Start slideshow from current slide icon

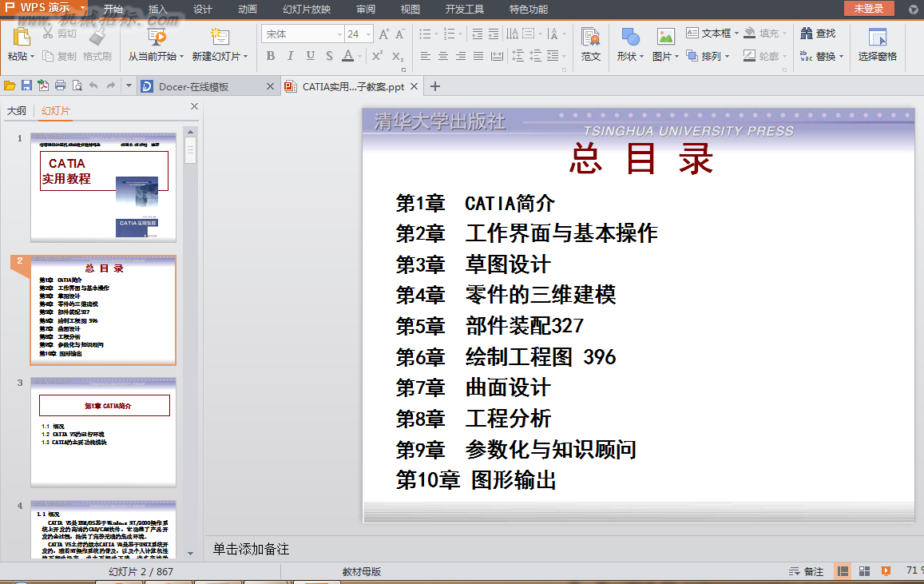point(157,37)
